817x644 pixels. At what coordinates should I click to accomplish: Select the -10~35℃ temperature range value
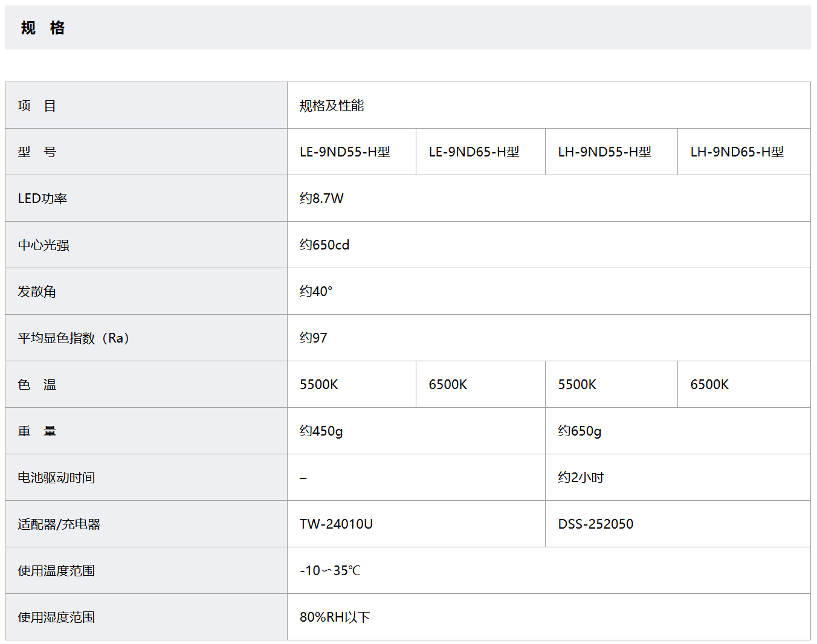(330, 571)
